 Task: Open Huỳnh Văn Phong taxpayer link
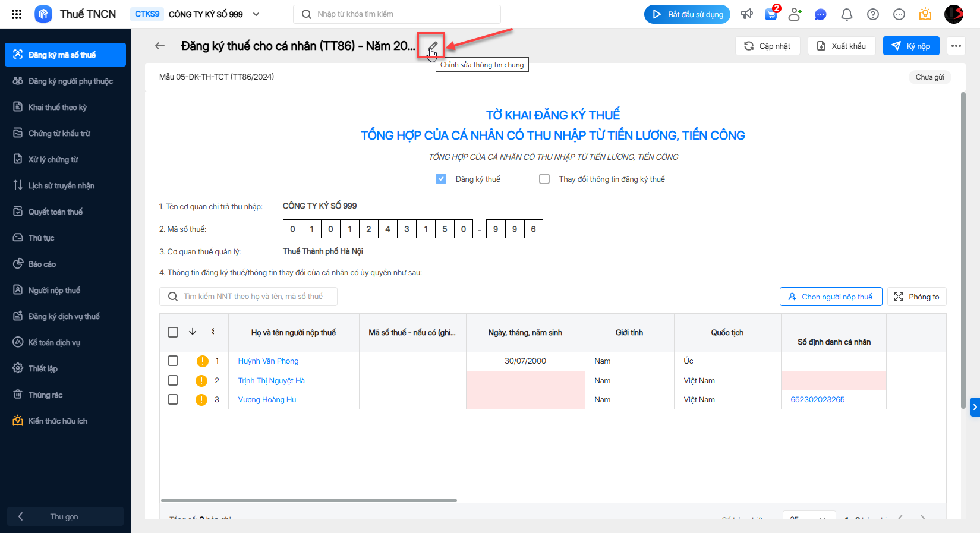coord(269,361)
